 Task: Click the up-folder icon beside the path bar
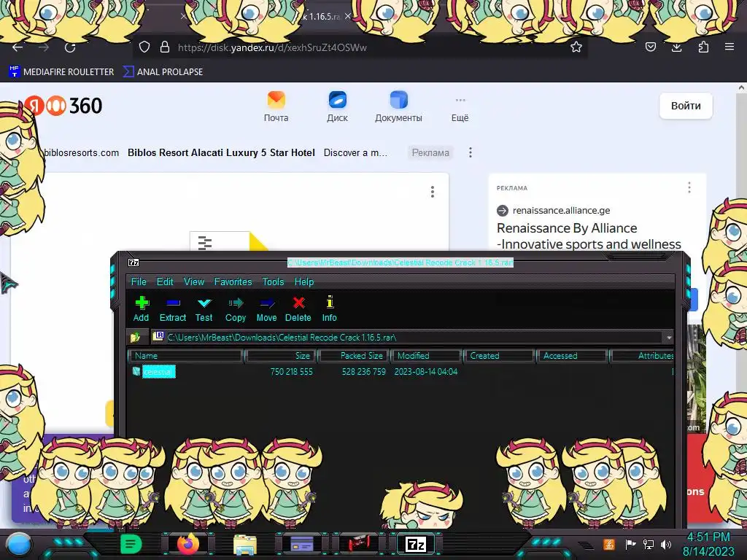pyautogui.click(x=135, y=337)
